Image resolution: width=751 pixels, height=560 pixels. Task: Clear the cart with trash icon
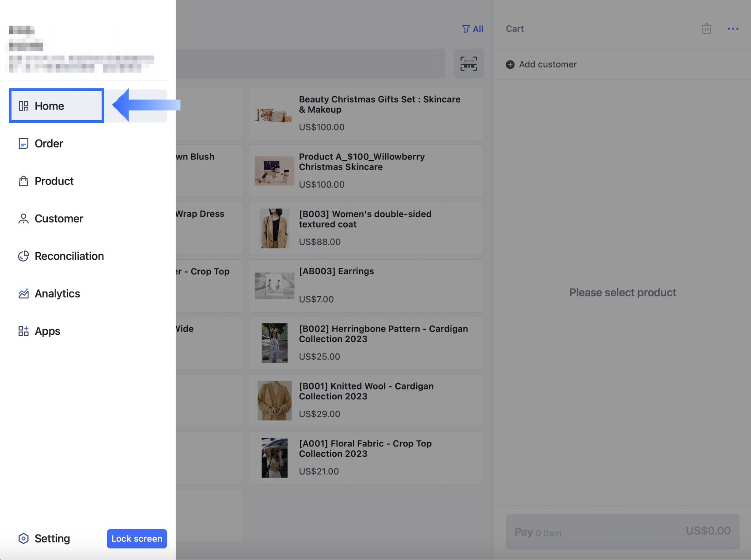tap(706, 29)
